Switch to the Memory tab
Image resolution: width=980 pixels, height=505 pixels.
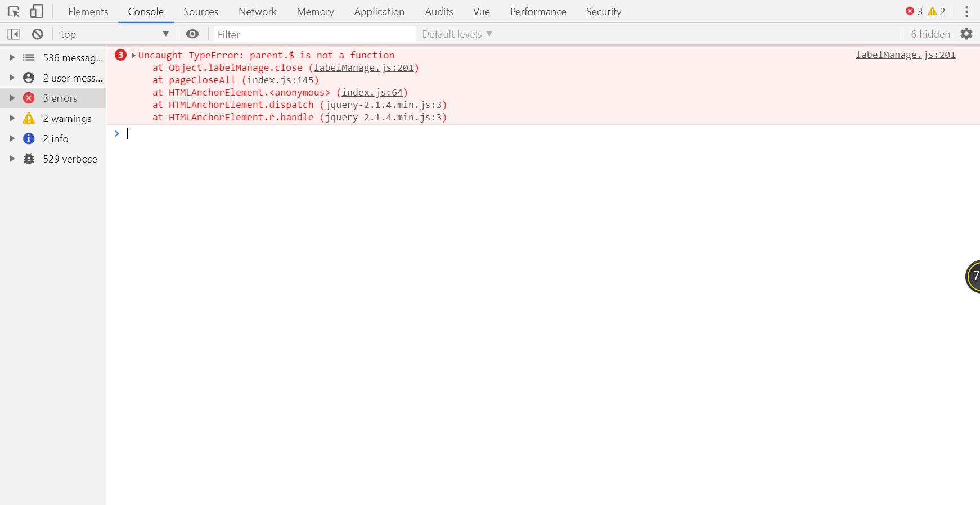click(315, 11)
